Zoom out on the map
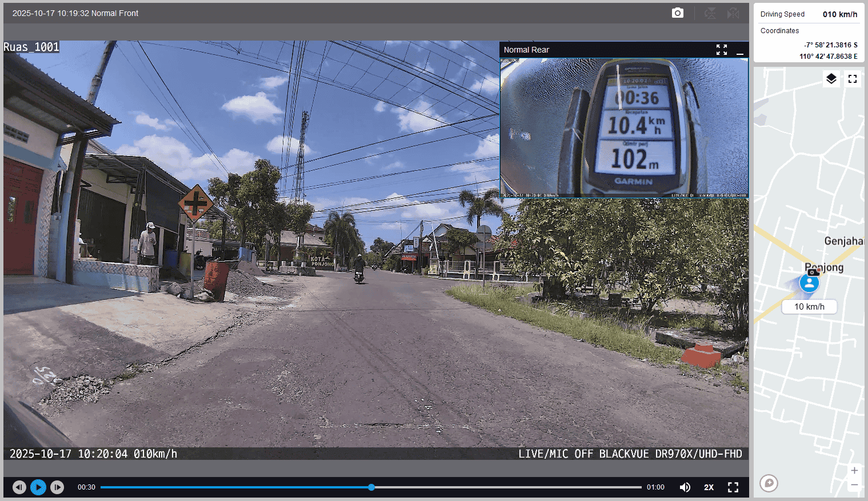Viewport: 868px width, 501px height. [854, 485]
